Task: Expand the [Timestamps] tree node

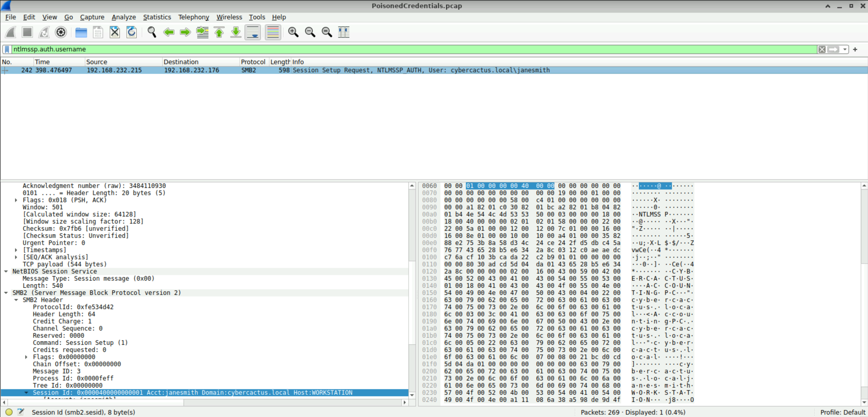Action: click(x=16, y=250)
